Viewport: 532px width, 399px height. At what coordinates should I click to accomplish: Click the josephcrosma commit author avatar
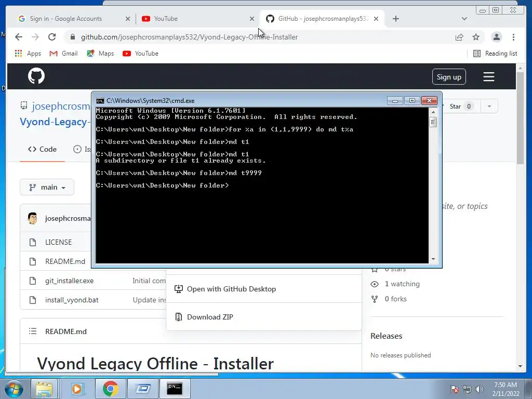(x=33, y=218)
